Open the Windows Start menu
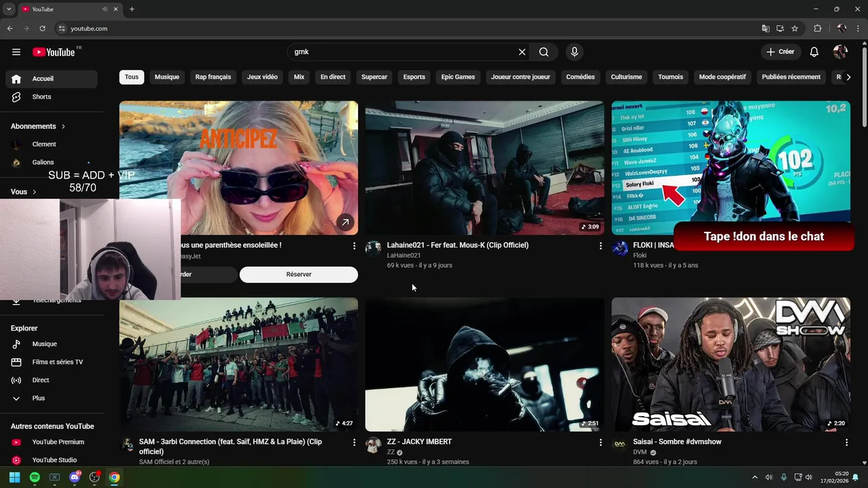This screenshot has height=488, width=868. click(14, 477)
